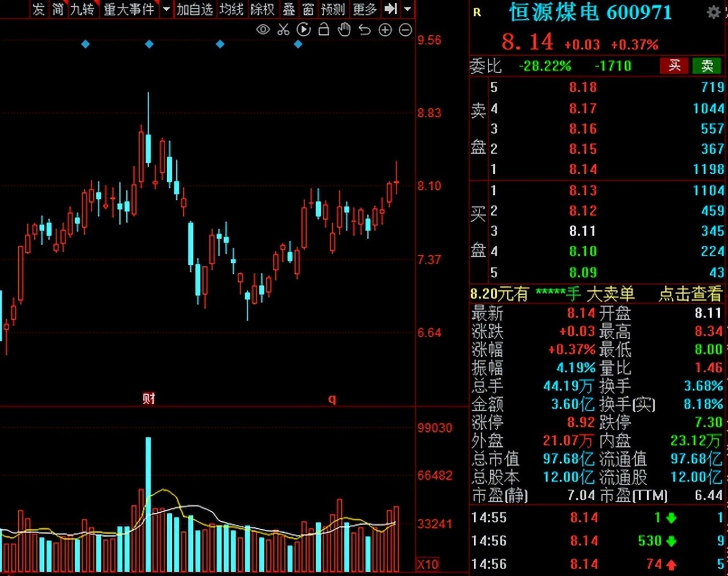Select the 14:56 trade with volume 530

click(598, 541)
